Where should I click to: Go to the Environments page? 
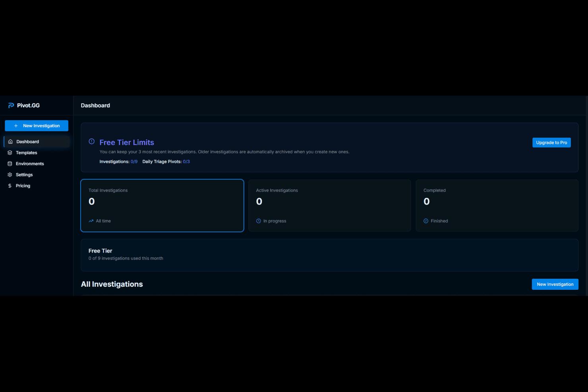pyautogui.click(x=30, y=164)
